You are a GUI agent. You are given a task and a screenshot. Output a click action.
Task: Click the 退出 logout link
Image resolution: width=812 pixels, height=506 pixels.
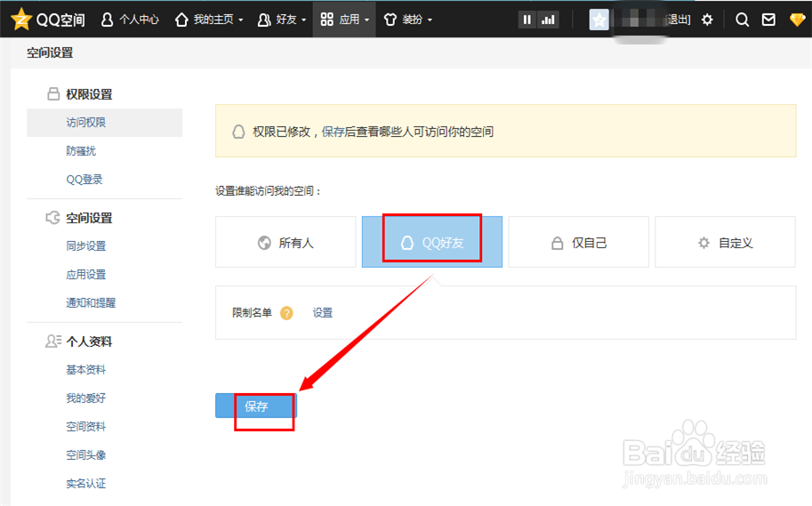coord(678,20)
